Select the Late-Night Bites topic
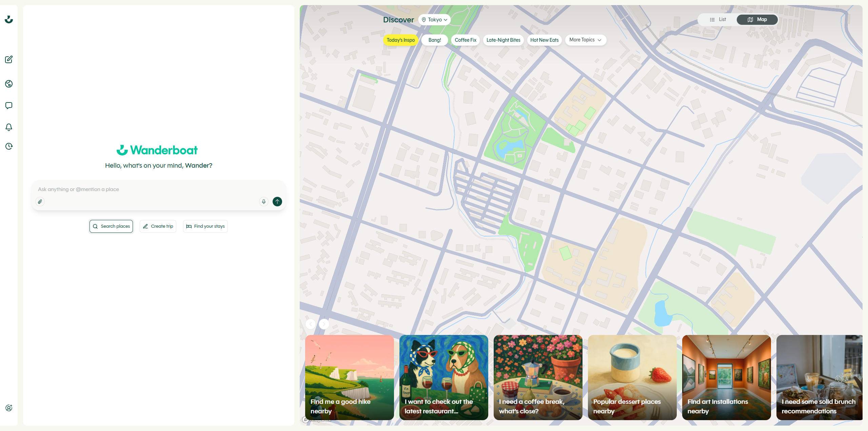The image size is (868, 431). click(x=504, y=40)
